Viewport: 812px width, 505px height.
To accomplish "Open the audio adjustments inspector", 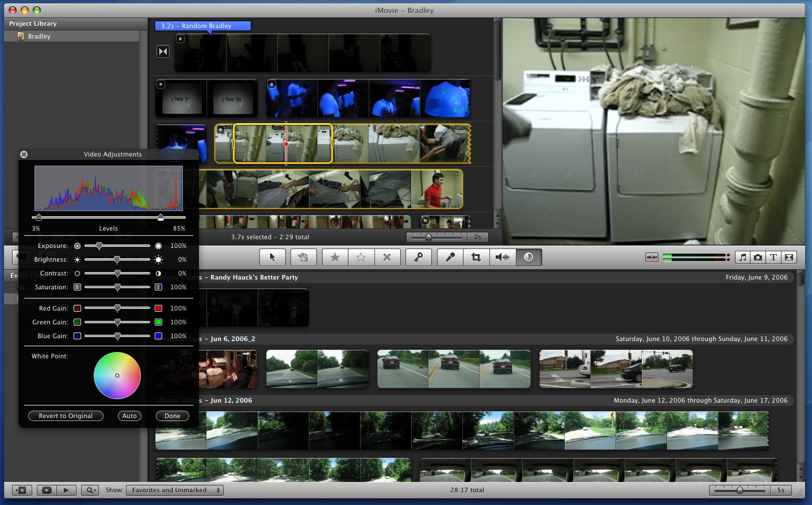I will [x=503, y=257].
